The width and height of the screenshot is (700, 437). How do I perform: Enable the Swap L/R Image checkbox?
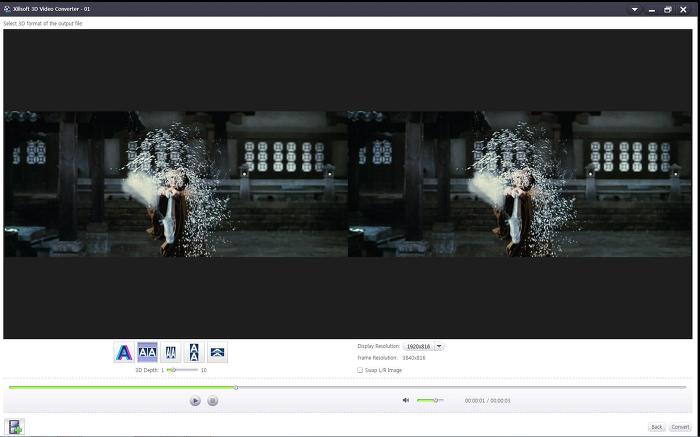click(x=360, y=370)
